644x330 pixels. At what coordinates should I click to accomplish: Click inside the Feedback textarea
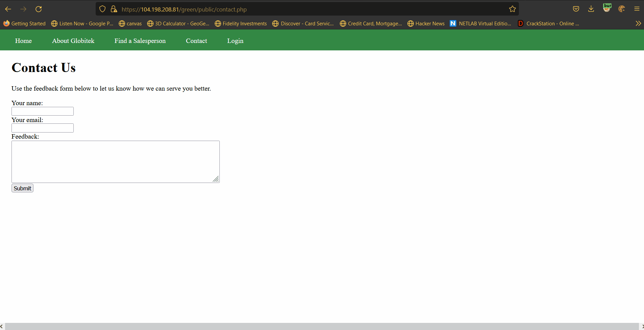[116, 162]
